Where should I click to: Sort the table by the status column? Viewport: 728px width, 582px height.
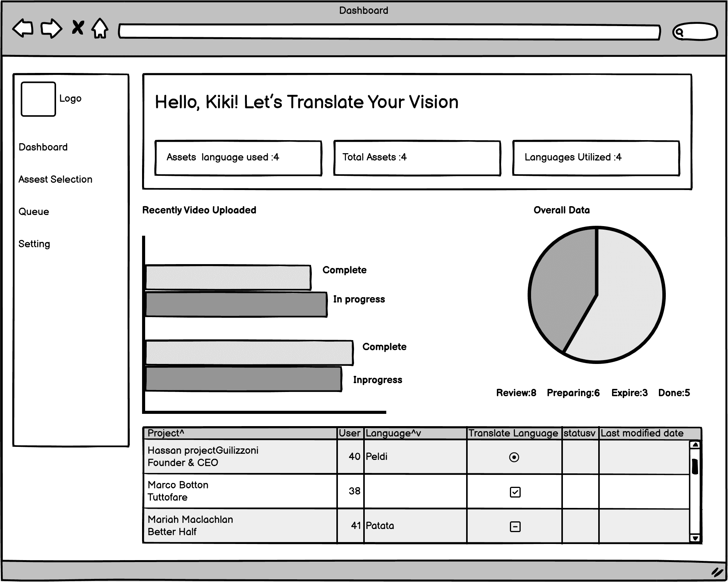coord(581,433)
